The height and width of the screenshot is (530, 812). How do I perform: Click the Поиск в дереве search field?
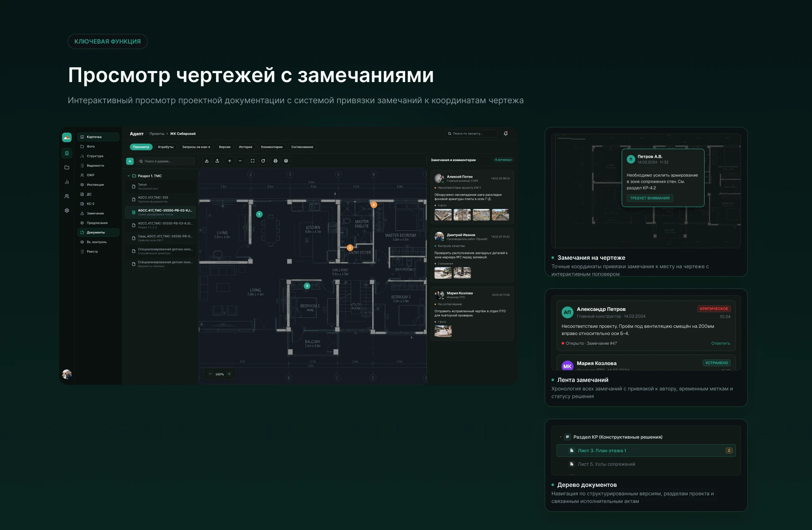point(166,161)
